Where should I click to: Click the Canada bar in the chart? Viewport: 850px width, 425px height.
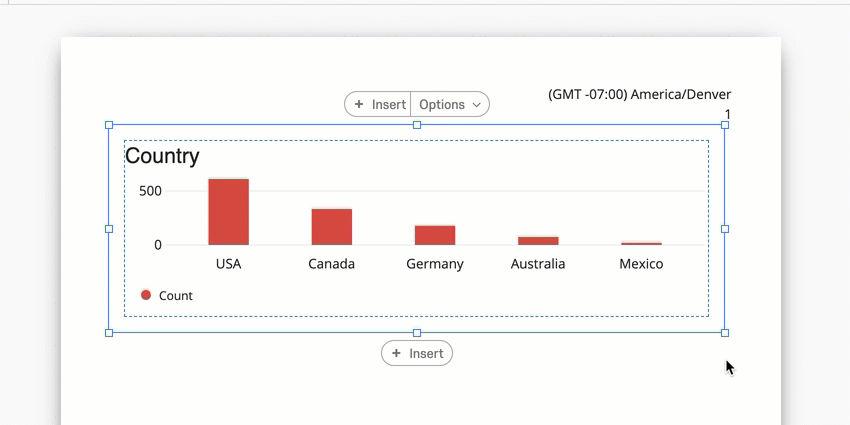[x=331, y=227]
